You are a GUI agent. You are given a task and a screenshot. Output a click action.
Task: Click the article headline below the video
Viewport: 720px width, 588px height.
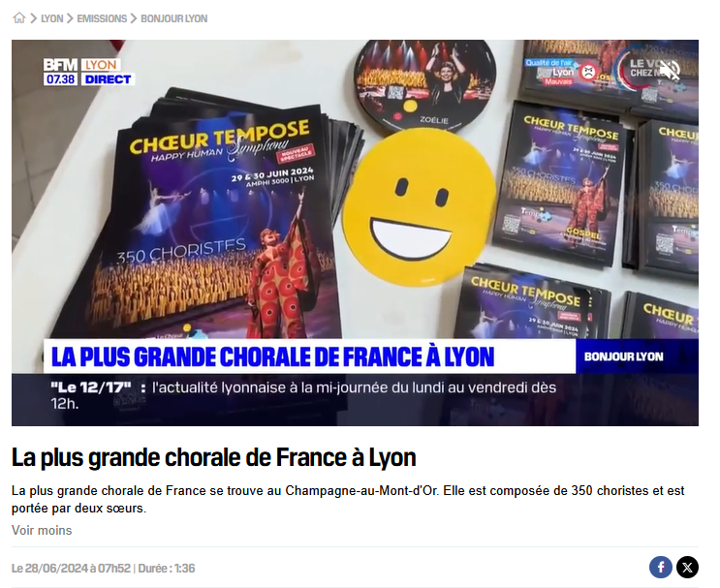pyautogui.click(x=214, y=457)
